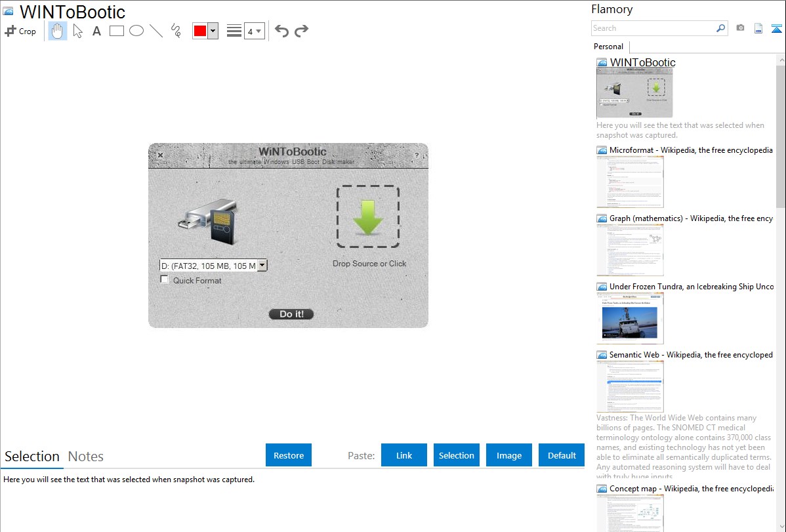Screen dimensions: 786x532
Task: Open the WINToBootic snapshot thumbnail
Action: pos(634,93)
